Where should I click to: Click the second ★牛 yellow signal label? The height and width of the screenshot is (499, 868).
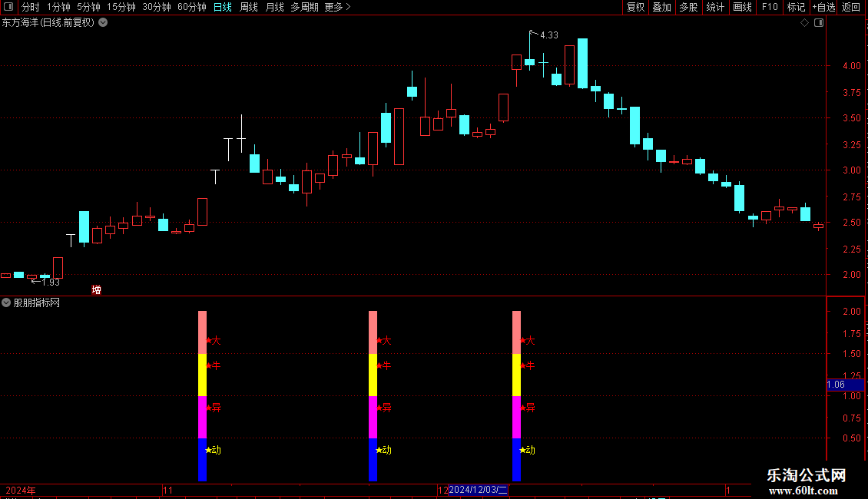[383, 365]
